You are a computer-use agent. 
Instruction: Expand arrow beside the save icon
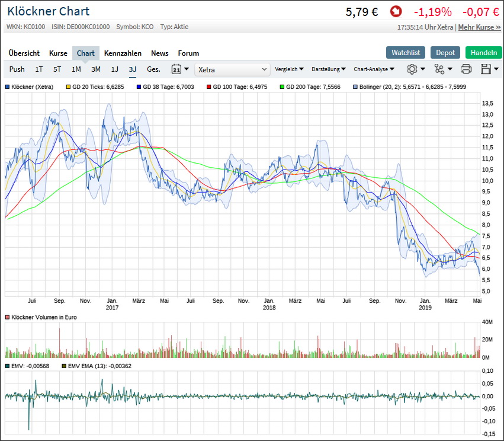point(496,69)
